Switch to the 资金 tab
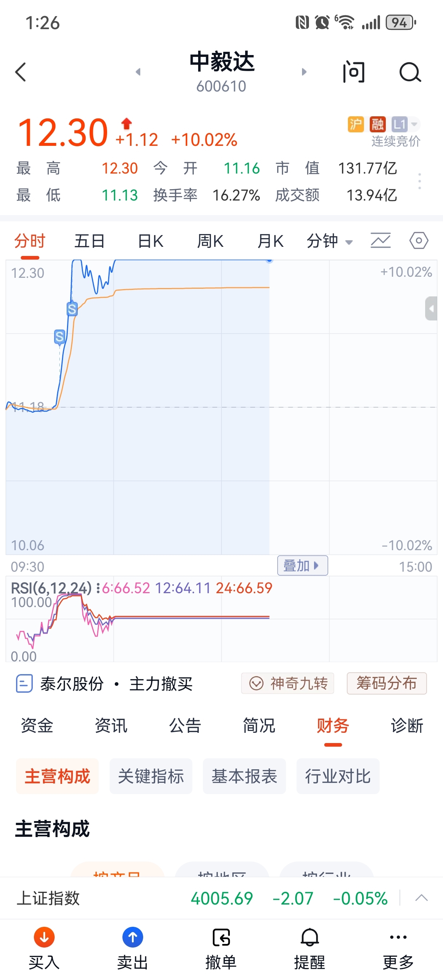 click(37, 726)
